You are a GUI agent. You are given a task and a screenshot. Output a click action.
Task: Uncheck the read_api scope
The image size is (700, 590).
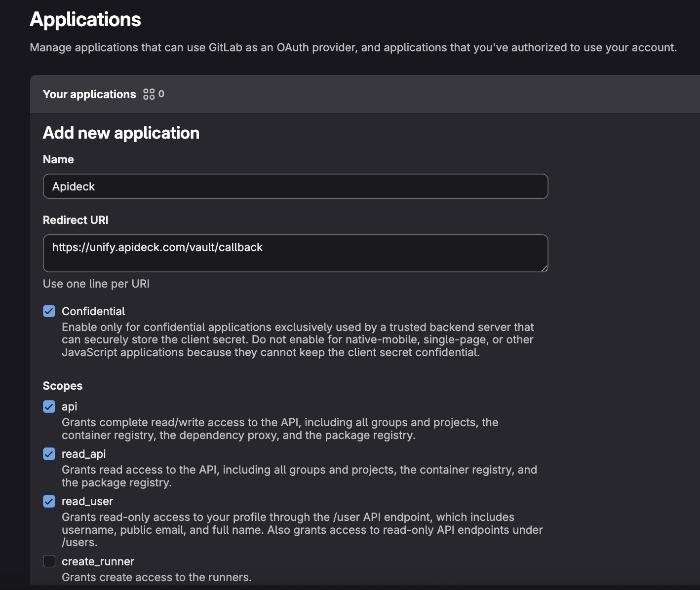pos(49,454)
